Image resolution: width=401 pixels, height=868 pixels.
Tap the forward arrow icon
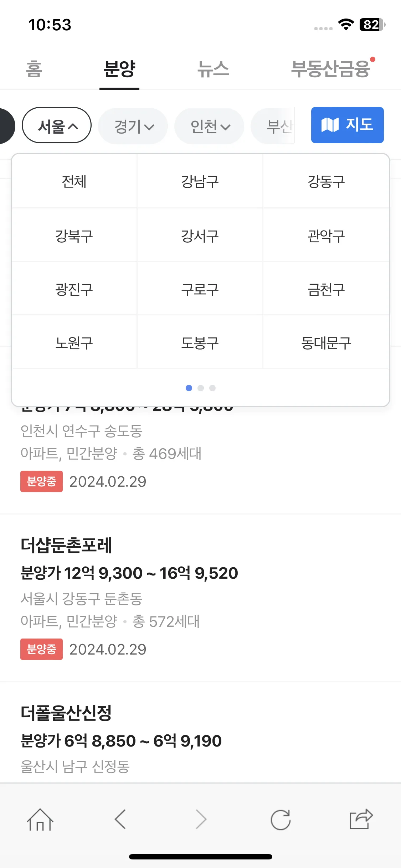tap(201, 819)
